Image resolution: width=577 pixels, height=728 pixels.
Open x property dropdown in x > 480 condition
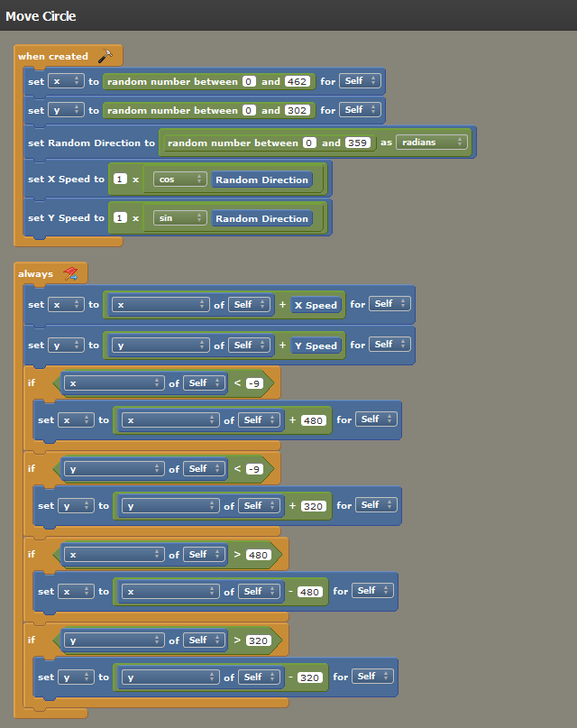click(114, 555)
